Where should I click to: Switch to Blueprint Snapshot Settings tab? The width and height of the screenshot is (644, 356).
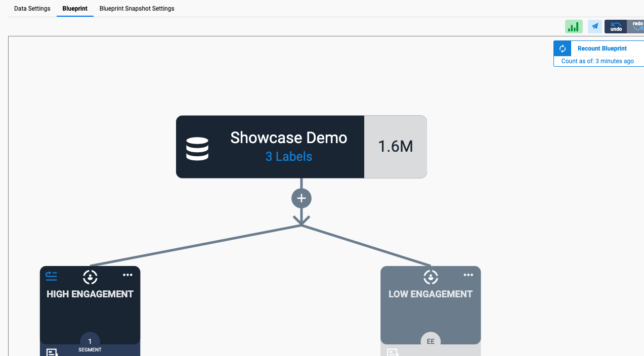(x=137, y=9)
